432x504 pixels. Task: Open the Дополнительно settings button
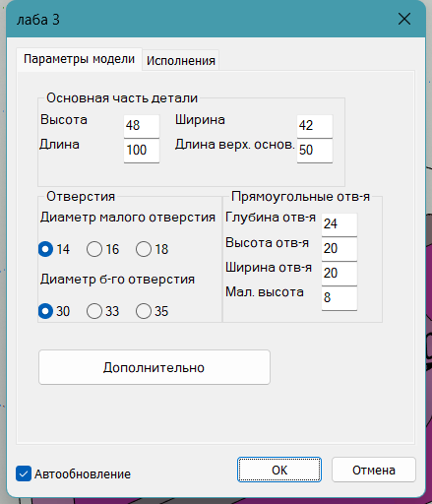coord(154,367)
